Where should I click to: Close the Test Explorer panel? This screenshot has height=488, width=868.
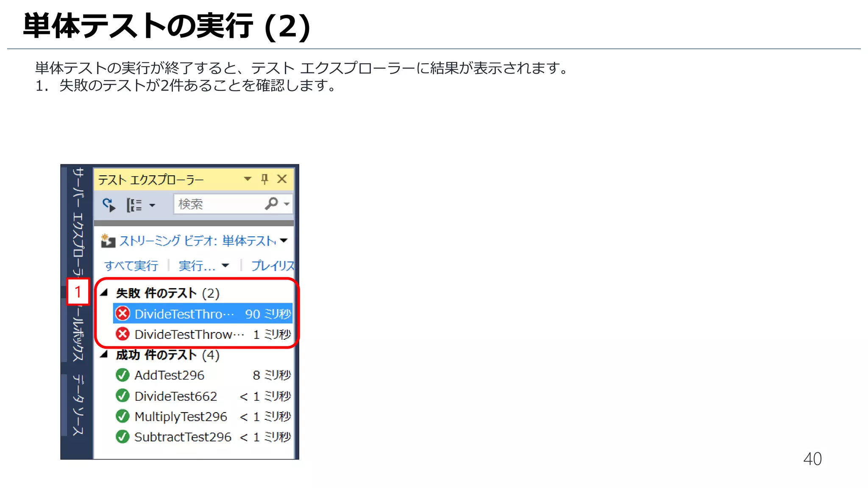coord(282,179)
